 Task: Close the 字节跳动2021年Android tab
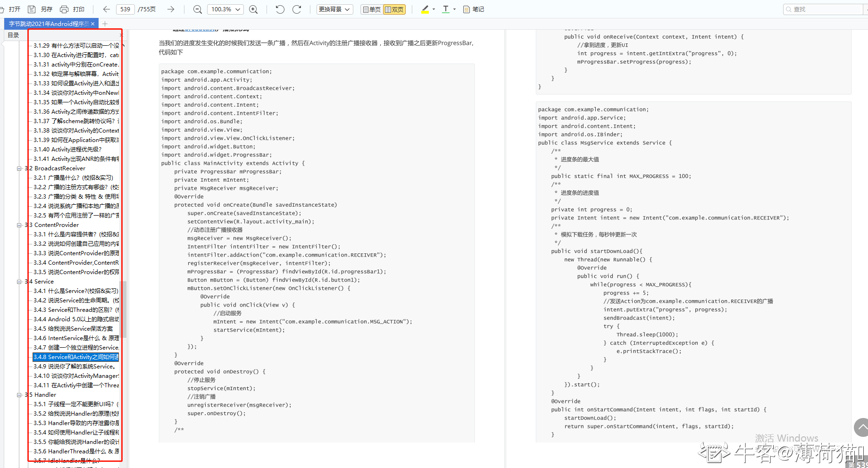point(93,24)
